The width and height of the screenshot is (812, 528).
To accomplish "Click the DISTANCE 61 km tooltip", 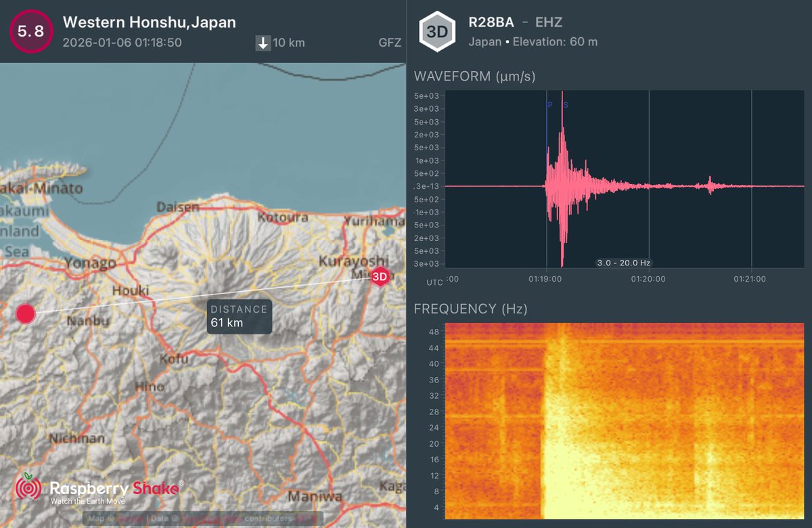I will (240, 317).
